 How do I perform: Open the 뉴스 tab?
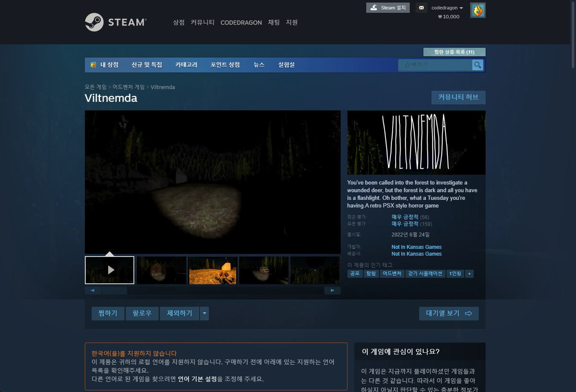259,65
